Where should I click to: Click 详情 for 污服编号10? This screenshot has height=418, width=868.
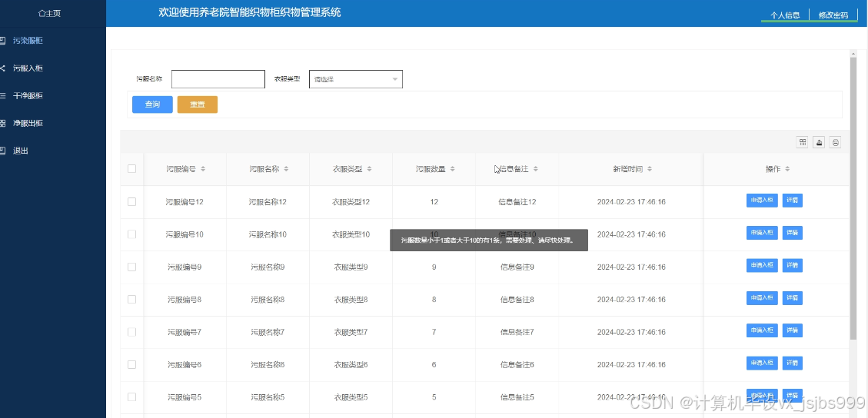[792, 233]
